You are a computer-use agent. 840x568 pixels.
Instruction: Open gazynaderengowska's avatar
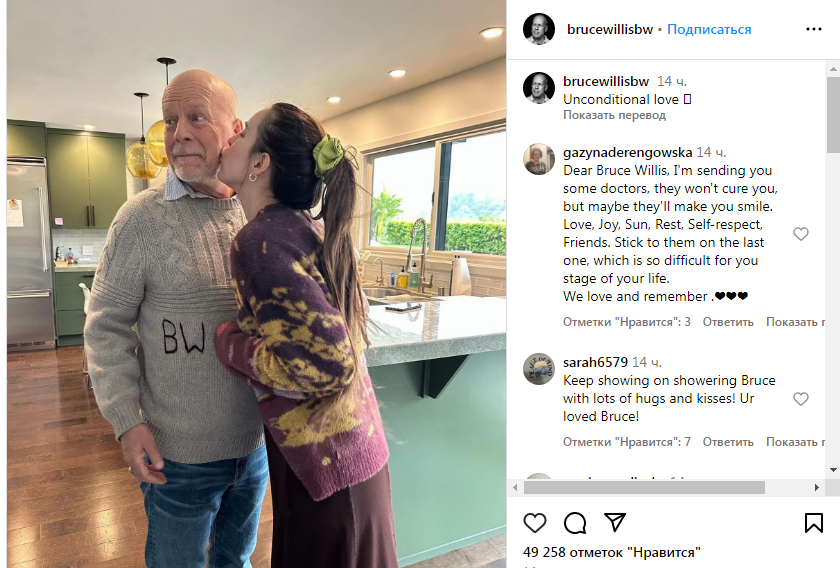pyautogui.click(x=538, y=159)
